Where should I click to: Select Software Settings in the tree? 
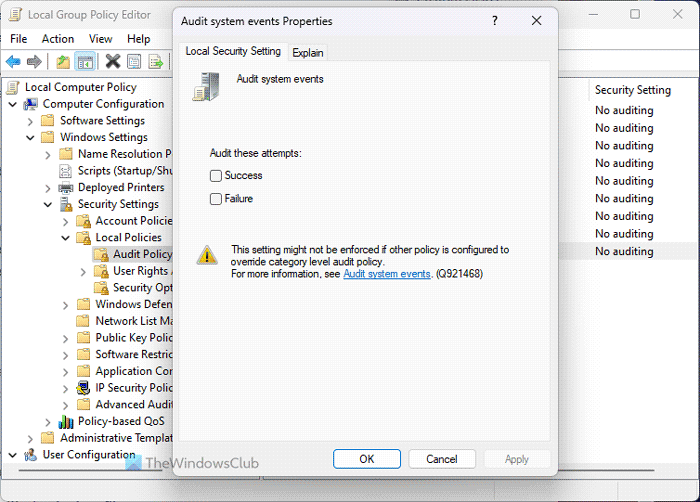[x=102, y=121]
